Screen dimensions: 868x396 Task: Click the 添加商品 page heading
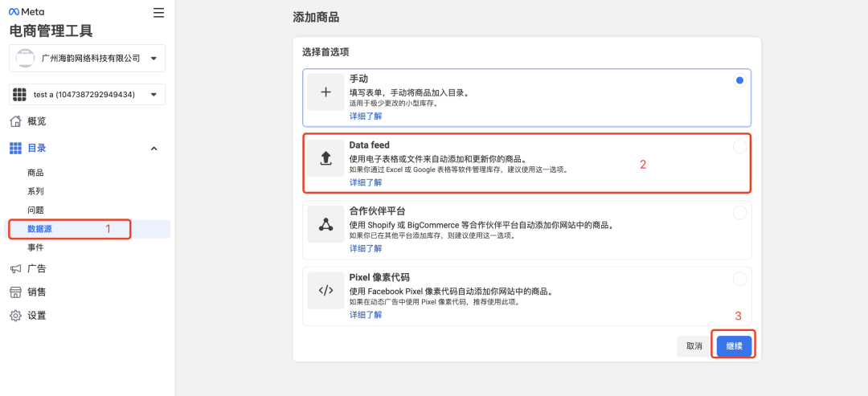click(x=316, y=18)
